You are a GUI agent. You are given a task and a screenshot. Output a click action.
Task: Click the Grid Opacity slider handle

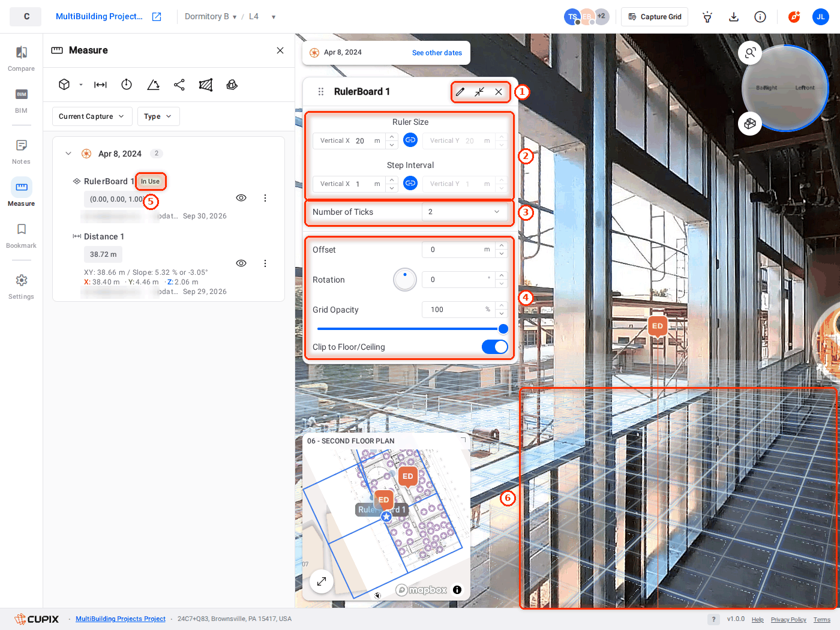(x=503, y=329)
